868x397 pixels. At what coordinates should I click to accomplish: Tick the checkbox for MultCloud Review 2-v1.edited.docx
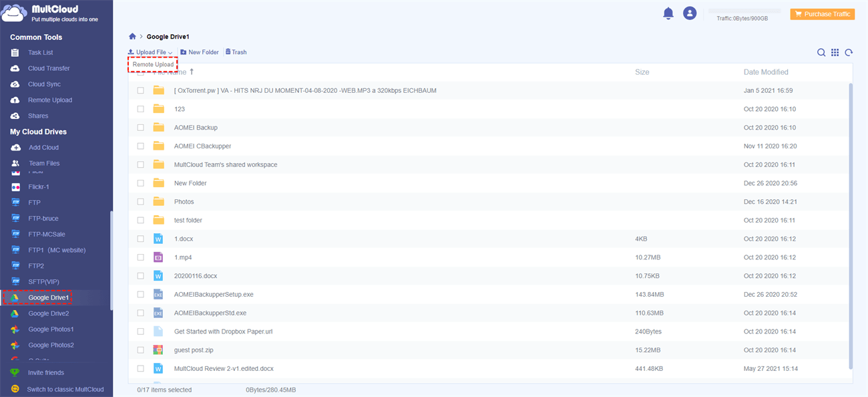click(x=140, y=368)
